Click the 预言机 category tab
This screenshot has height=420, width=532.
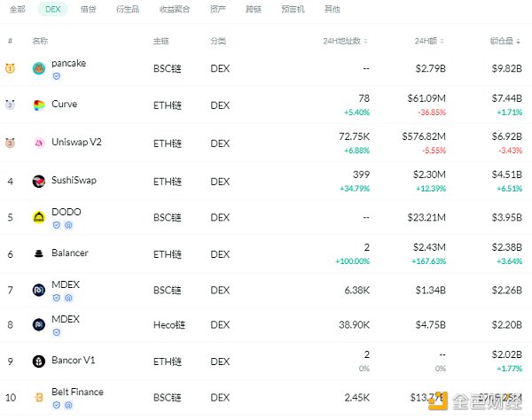pos(293,9)
